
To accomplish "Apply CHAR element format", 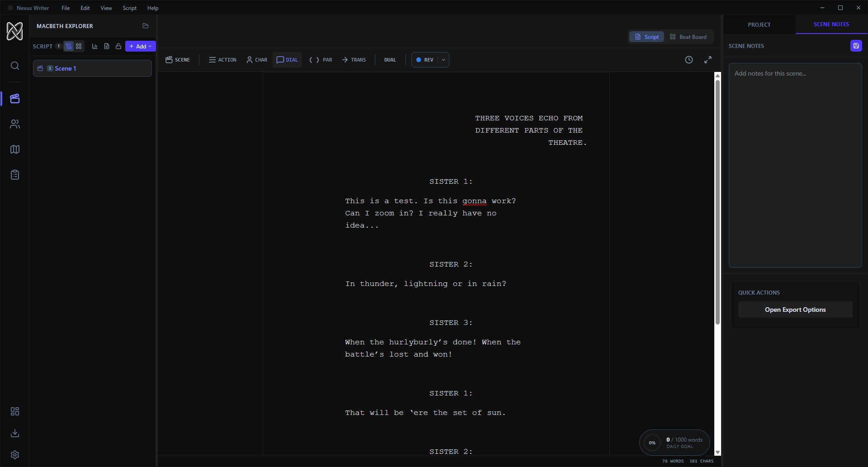I will click(257, 60).
